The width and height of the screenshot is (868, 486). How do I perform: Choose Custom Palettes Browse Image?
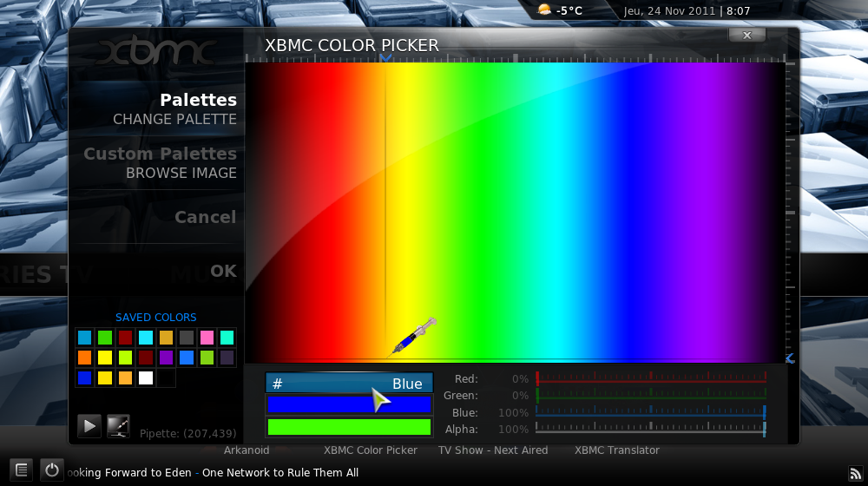[x=160, y=163]
